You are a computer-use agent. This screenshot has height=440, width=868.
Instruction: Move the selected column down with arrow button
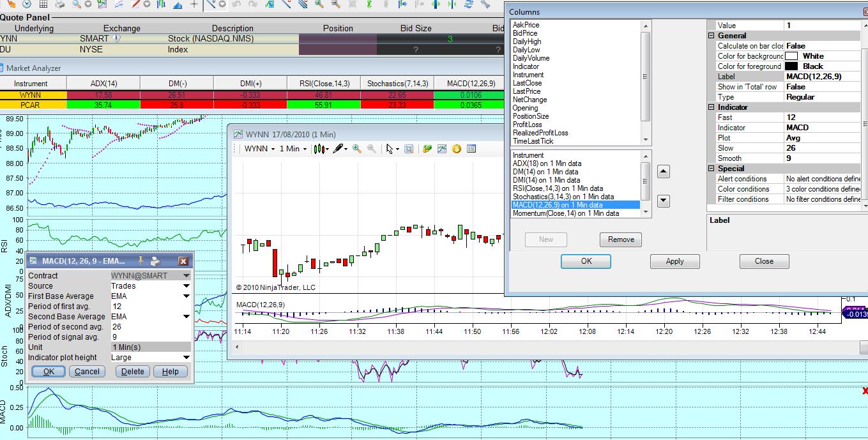click(663, 201)
